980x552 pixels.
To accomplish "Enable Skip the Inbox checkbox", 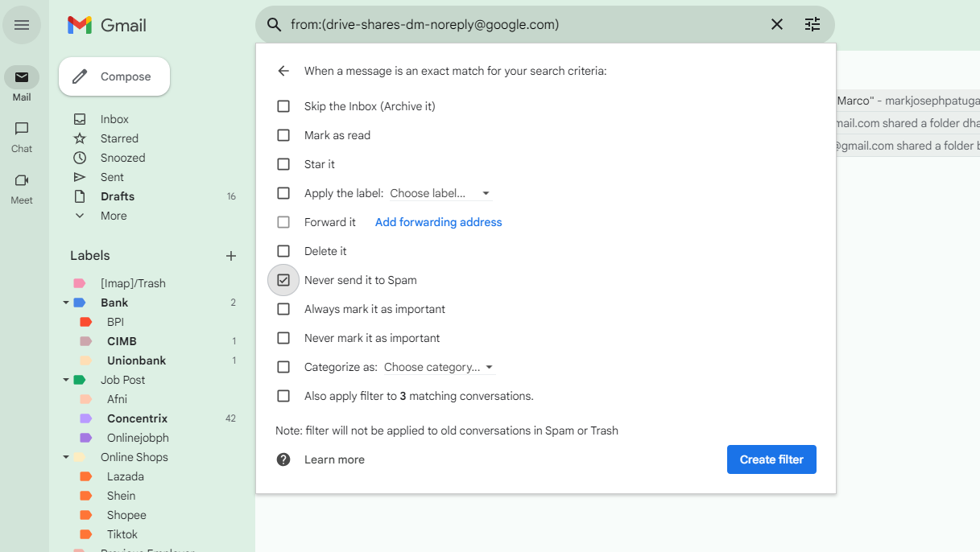I will pyautogui.click(x=283, y=106).
